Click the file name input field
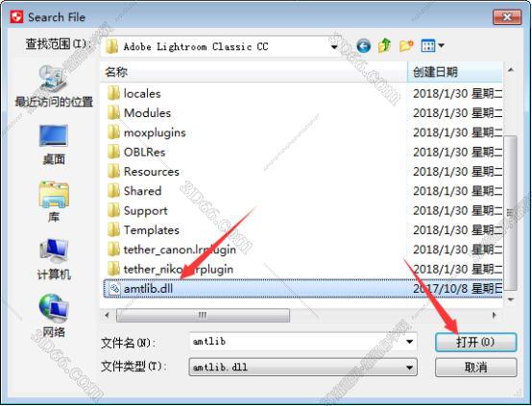 (297, 342)
